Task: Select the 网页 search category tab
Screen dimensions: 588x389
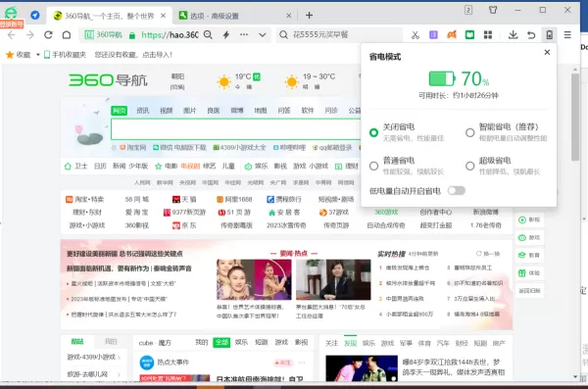Action: click(120, 111)
